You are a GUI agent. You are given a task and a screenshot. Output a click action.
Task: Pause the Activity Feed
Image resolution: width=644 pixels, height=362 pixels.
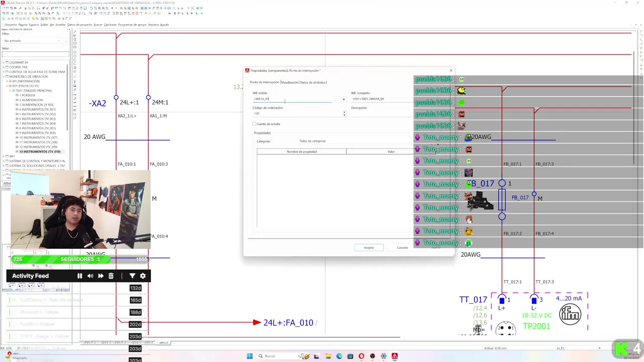pyautogui.click(x=79, y=276)
